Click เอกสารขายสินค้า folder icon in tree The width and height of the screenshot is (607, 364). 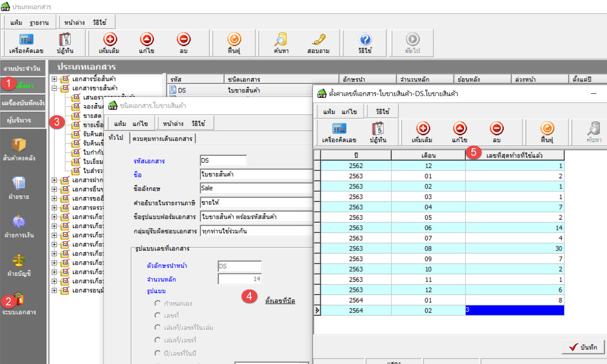click(x=65, y=88)
